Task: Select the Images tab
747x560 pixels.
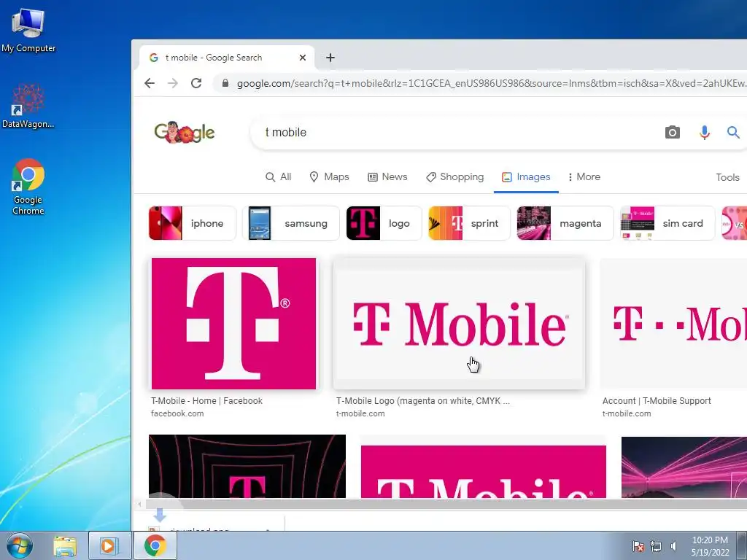Action: [526, 177]
